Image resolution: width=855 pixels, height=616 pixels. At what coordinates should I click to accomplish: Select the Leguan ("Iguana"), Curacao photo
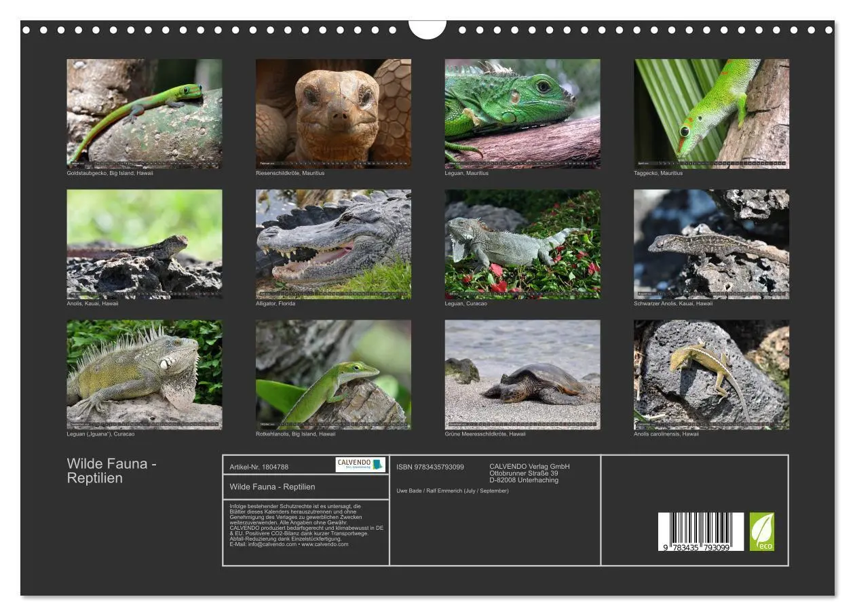pyautogui.click(x=144, y=374)
